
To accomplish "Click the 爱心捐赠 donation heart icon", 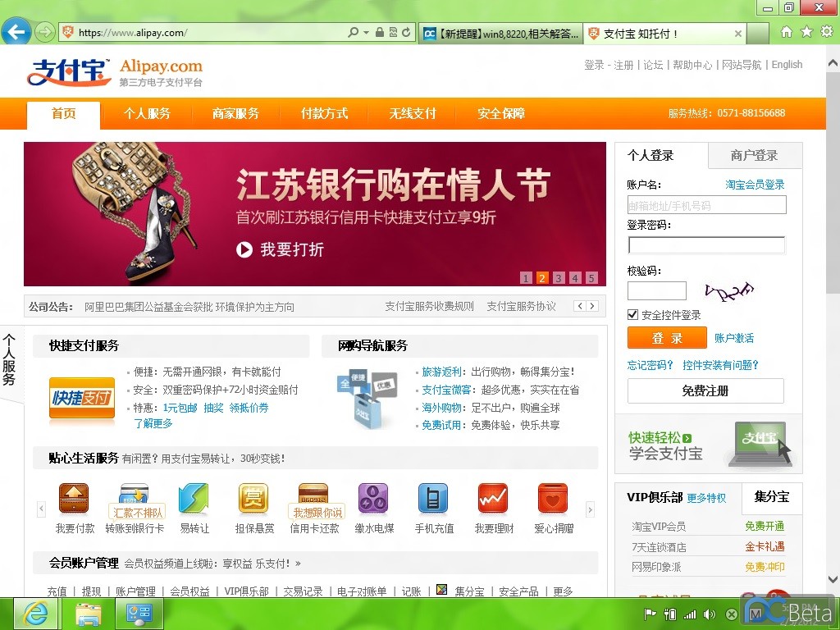I will [x=553, y=499].
